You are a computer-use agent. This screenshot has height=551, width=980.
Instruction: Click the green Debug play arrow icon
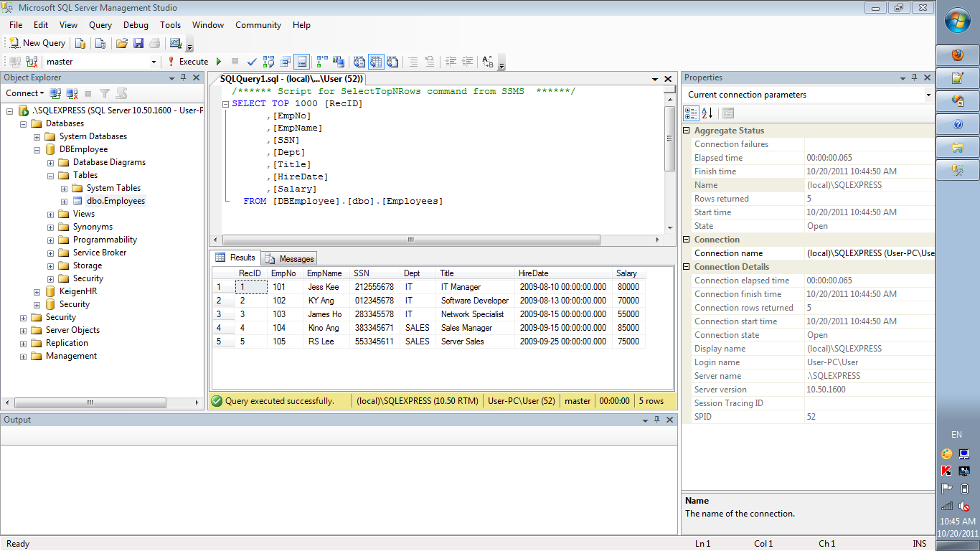click(219, 62)
